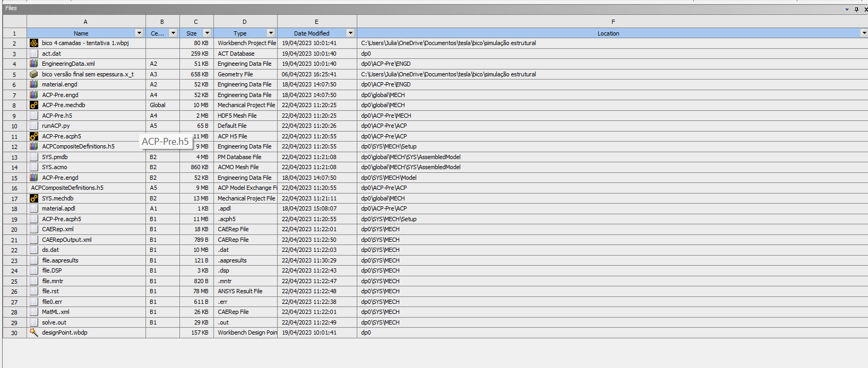Image resolution: width=868 pixels, height=368 pixels.
Task: Select column D header
Action: [x=245, y=22]
